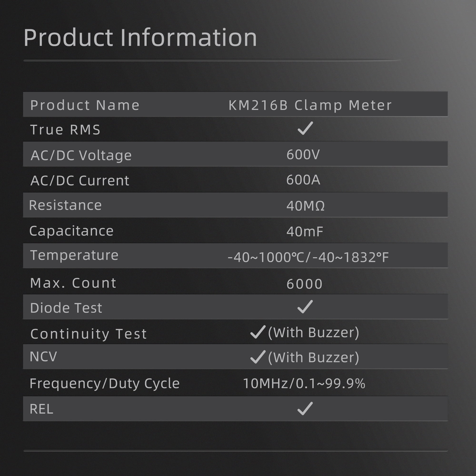Click the True RMS checkmark
Screen dimensions: 476x476
click(x=305, y=128)
